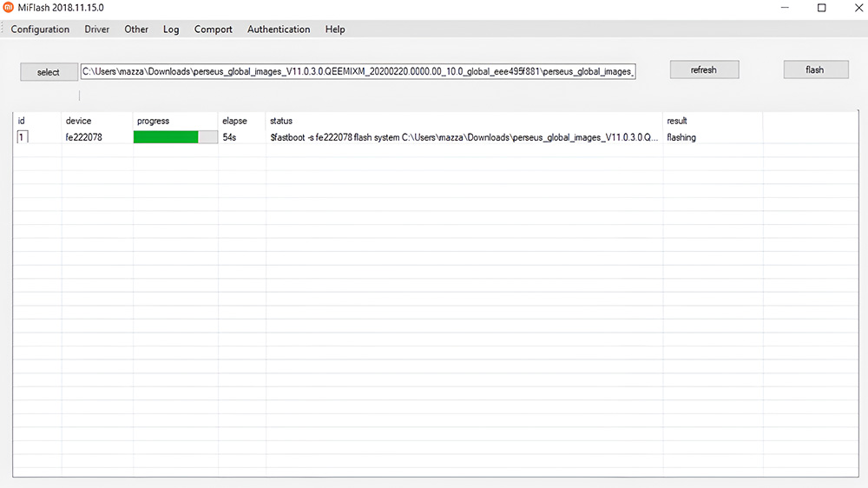Click the result column header

677,121
